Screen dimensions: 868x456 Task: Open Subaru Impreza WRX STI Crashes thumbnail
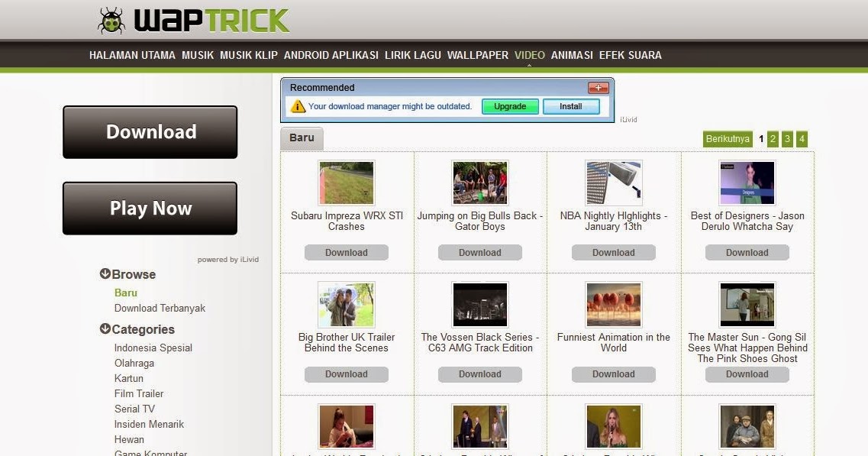point(347,183)
